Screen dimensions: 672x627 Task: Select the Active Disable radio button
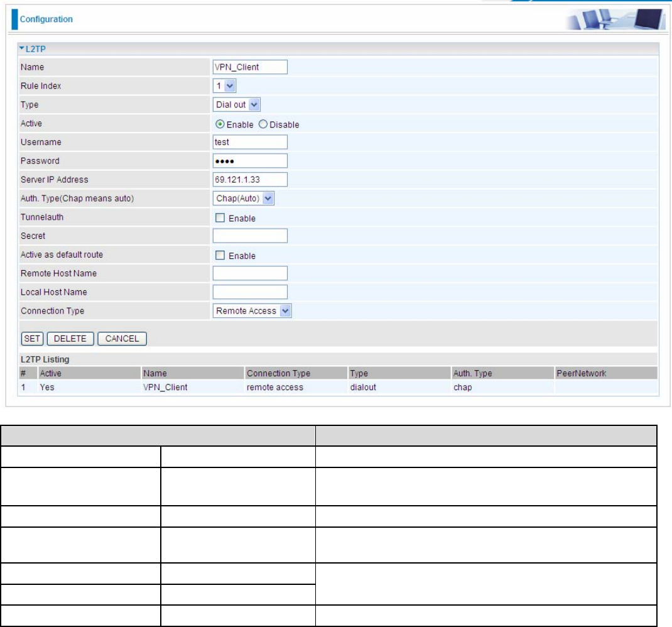(x=263, y=124)
